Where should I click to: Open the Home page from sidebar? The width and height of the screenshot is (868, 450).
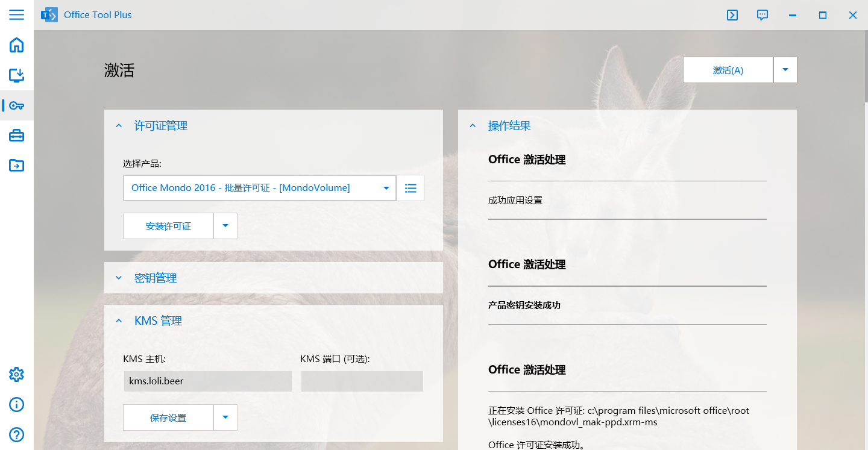(16, 45)
